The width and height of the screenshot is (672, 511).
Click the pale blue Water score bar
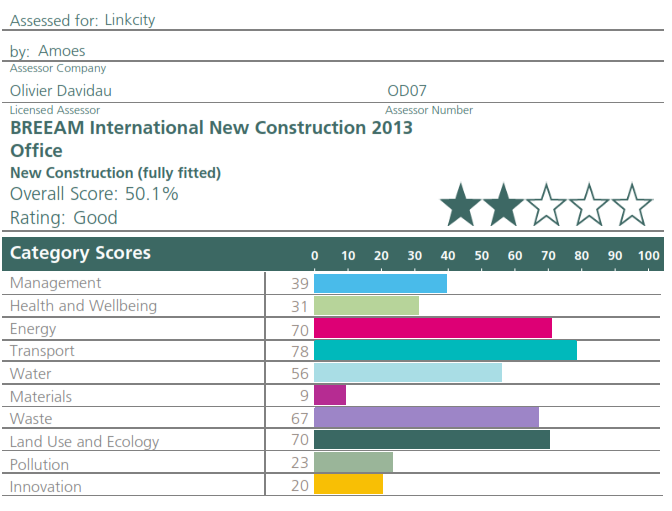(x=408, y=373)
